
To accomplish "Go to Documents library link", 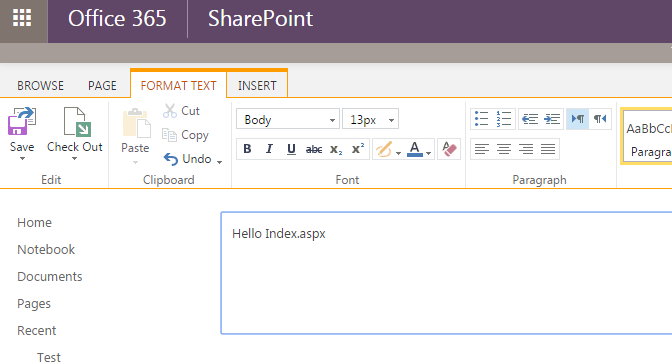I will 50,276.
